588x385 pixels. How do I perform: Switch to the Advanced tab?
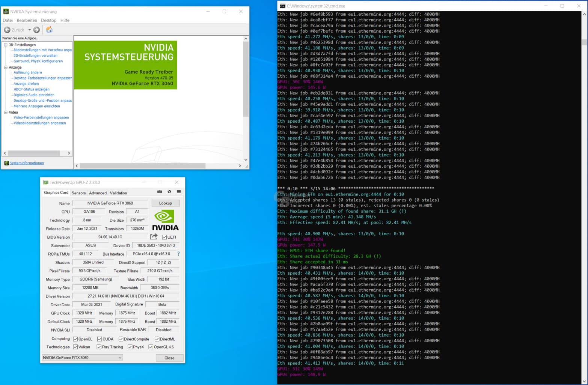click(98, 193)
